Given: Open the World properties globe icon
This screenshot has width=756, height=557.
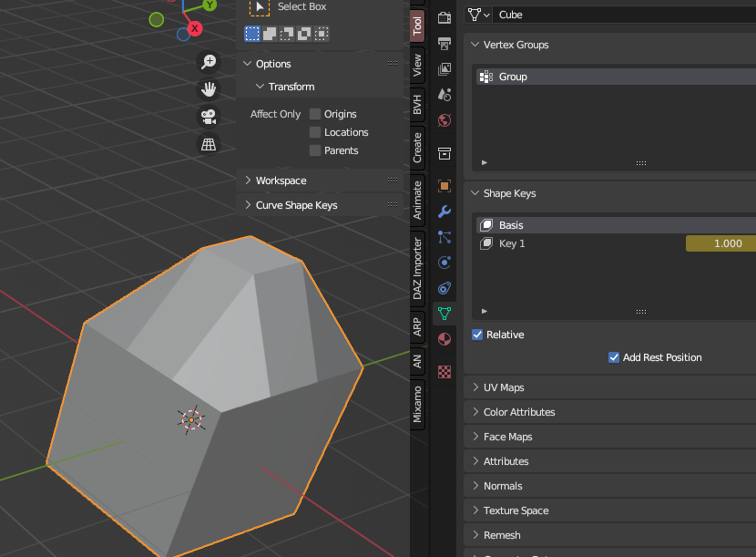Looking at the screenshot, I should (444, 119).
